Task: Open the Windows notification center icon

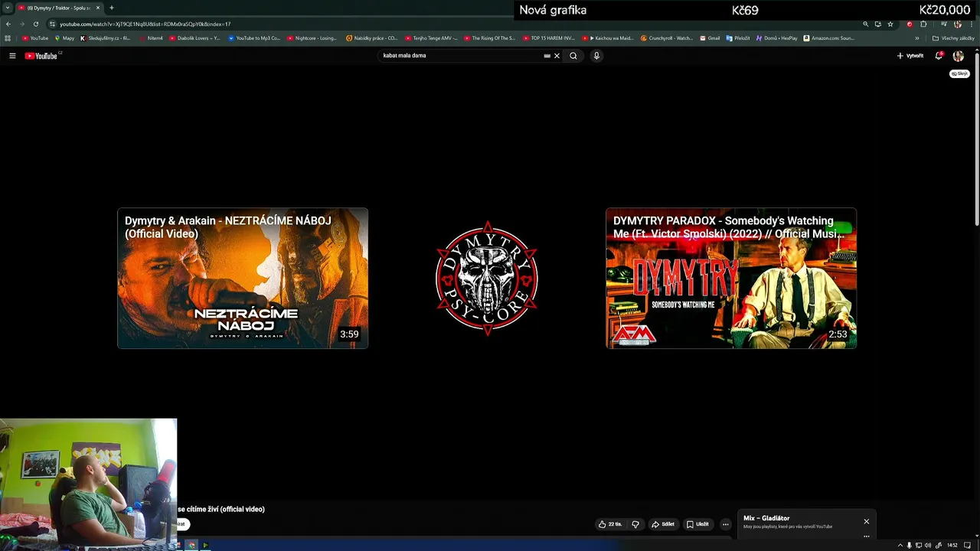Action: (x=968, y=545)
